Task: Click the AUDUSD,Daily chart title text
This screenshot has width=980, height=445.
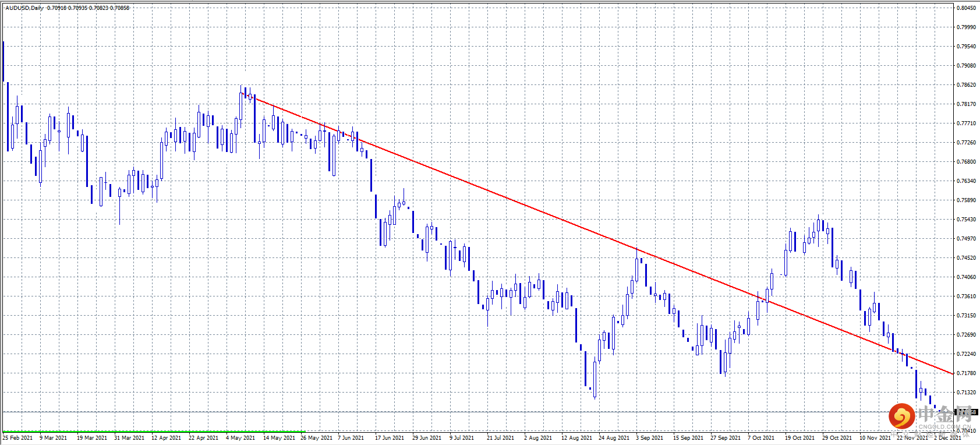Action: pos(24,8)
